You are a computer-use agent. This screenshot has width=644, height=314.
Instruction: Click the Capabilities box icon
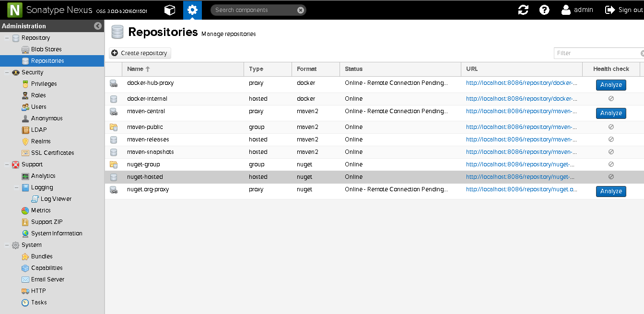25,268
